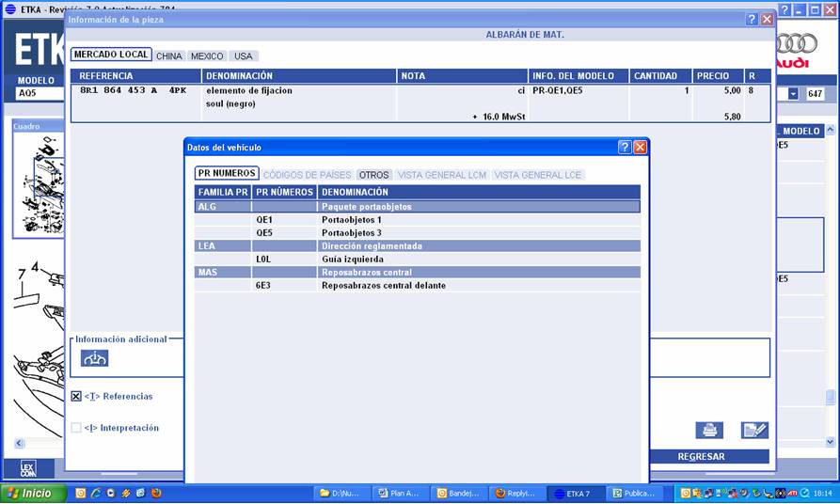Switch to the MEXICO market tab
This screenshot has height=504, width=840.
207,56
